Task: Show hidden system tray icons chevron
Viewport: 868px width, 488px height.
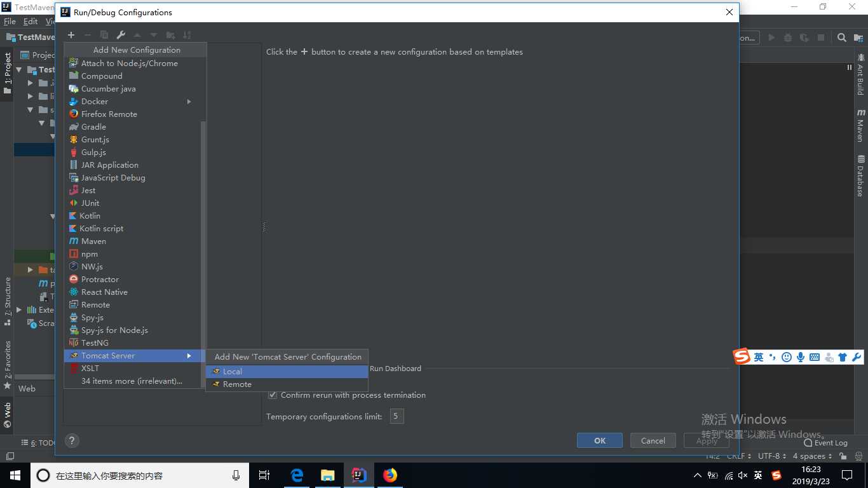Action: (697, 475)
